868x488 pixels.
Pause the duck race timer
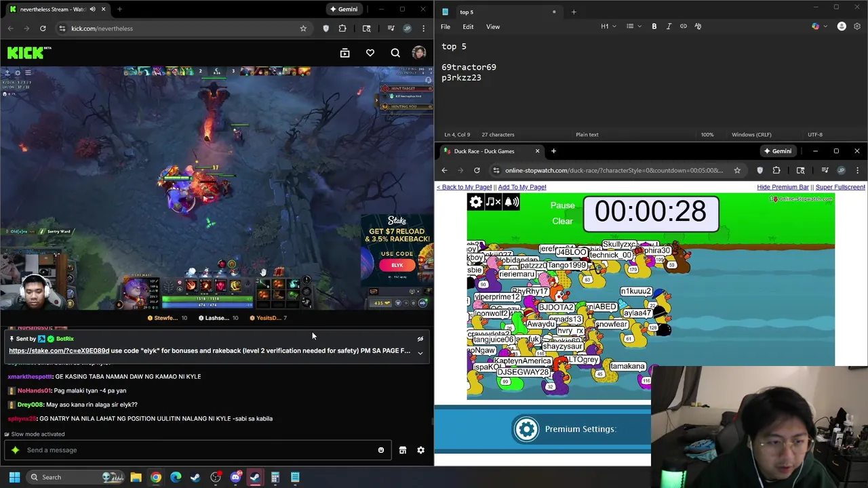(562, 205)
